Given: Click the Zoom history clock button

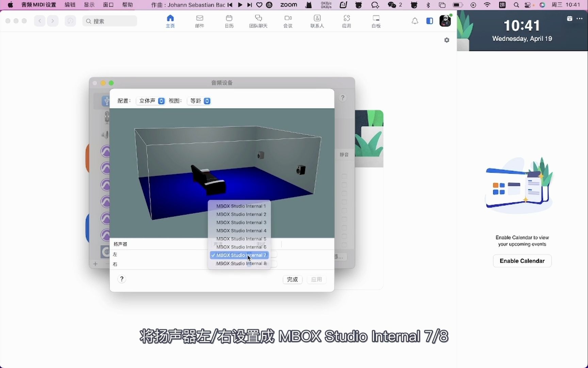Looking at the screenshot, I should pyautogui.click(x=70, y=21).
